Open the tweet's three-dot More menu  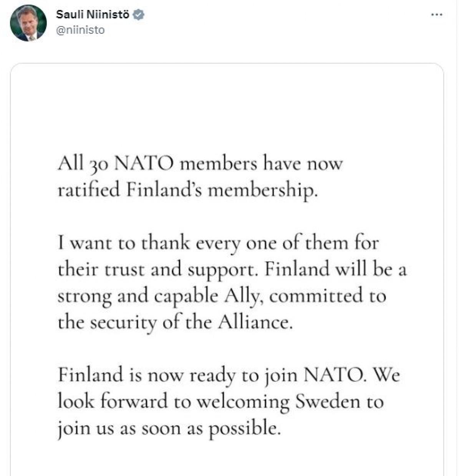(x=437, y=15)
